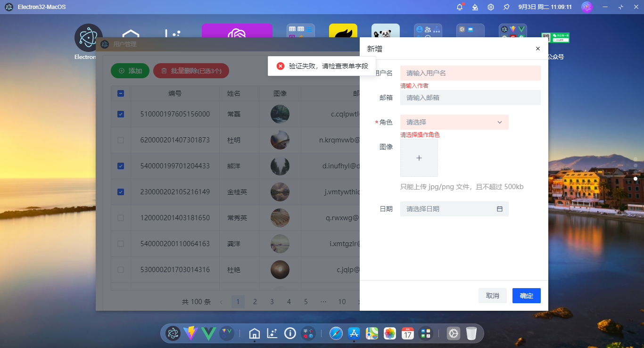Screen dimensions: 644x348
Task: Open the notification bell in top bar
Action: pyautogui.click(x=460, y=7)
